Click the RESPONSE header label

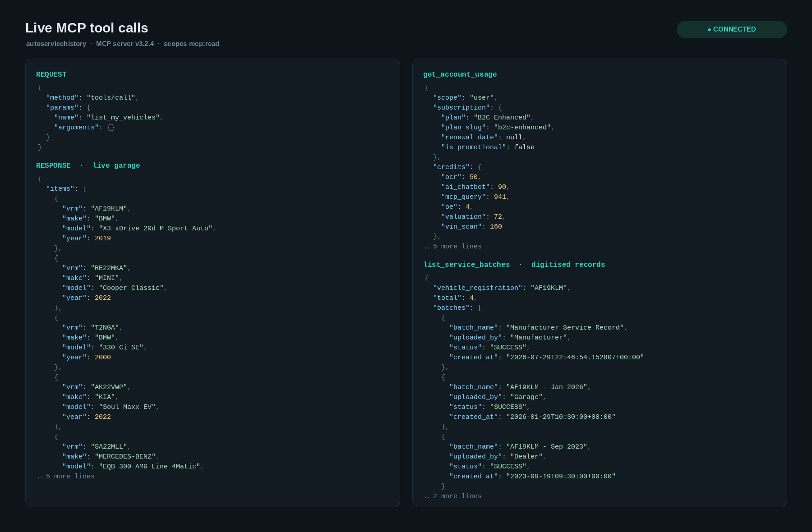(53, 165)
